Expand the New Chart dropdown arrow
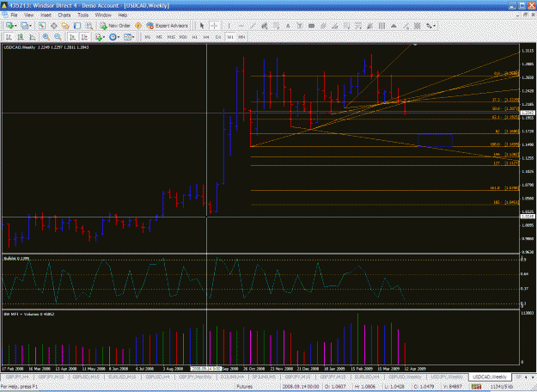The image size is (537, 392). coord(15,26)
